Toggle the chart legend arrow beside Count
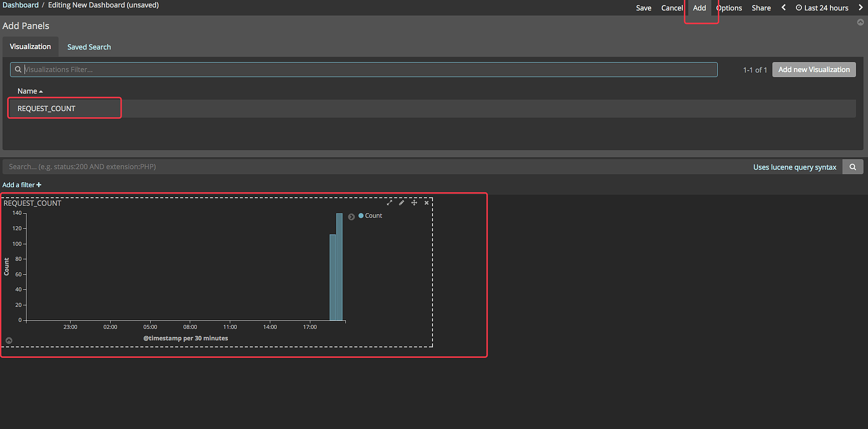 click(351, 217)
